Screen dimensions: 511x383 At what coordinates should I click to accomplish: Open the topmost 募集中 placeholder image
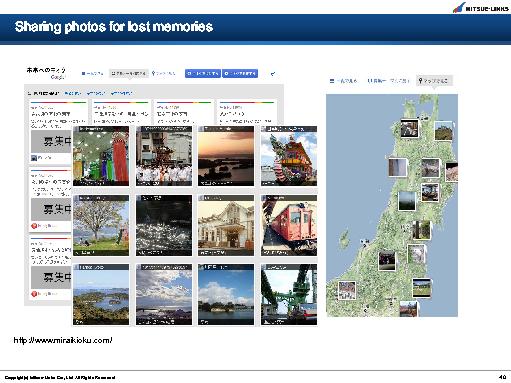[x=51, y=141]
